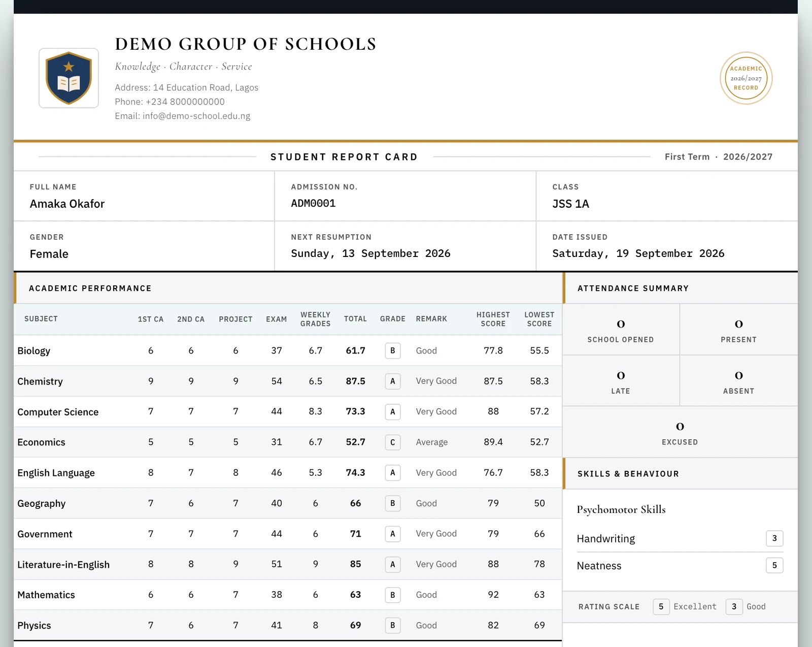Click the PRESENT attendance cell
This screenshot has width=812, height=647.
point(738,330)
